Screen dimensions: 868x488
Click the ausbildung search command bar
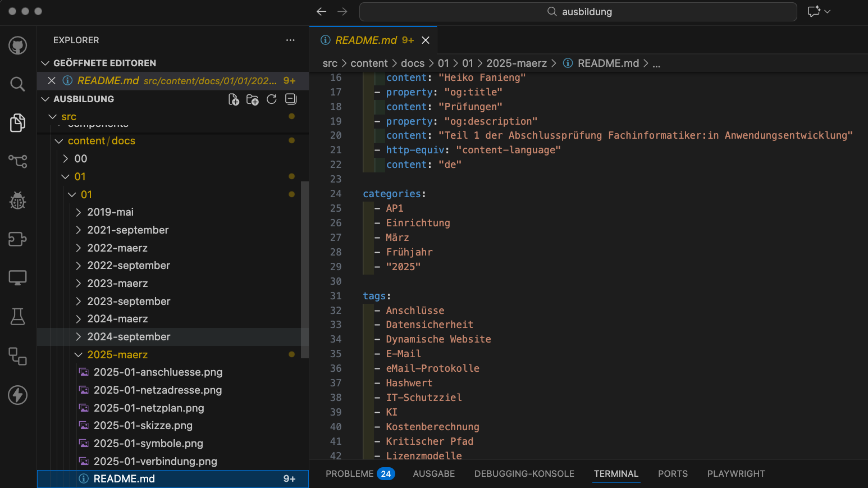[x=578, y=12]
